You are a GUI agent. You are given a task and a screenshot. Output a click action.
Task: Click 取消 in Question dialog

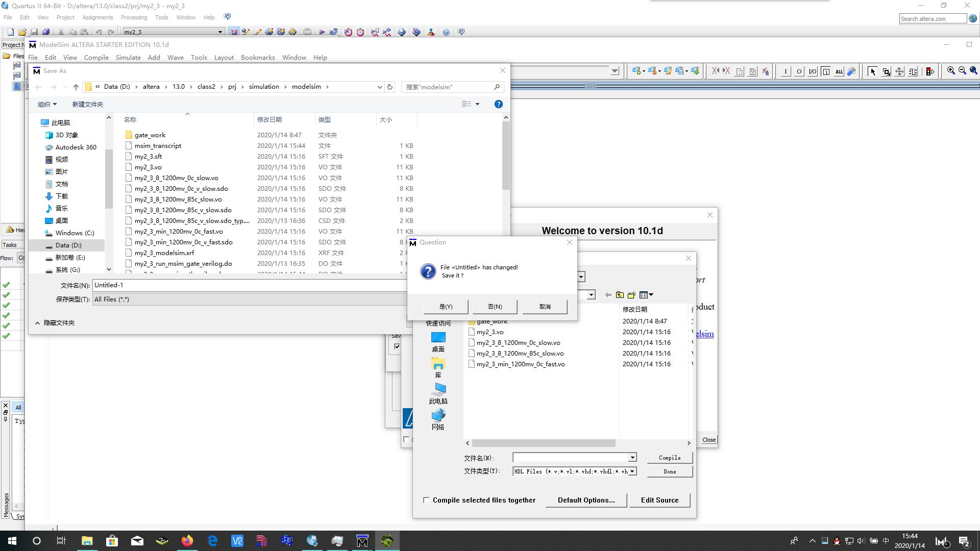545,307
